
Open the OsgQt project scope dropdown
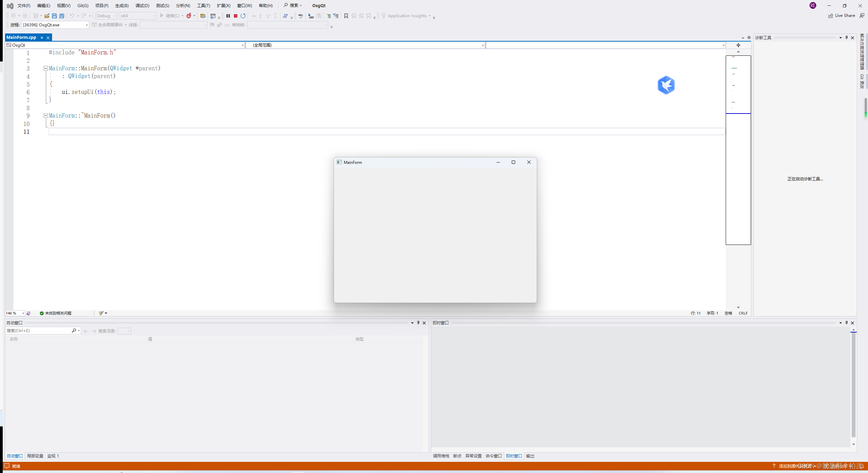point(125,45)
